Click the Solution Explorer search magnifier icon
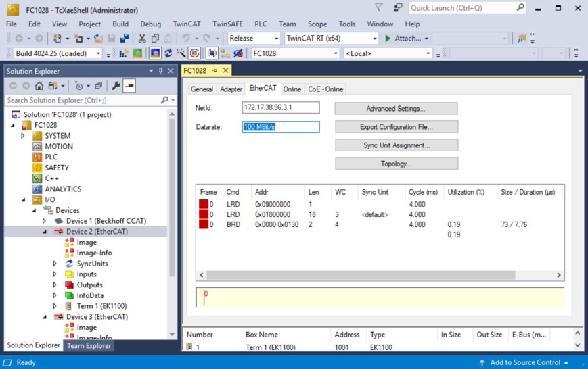 pyautogui.click(x=164, y=100)
